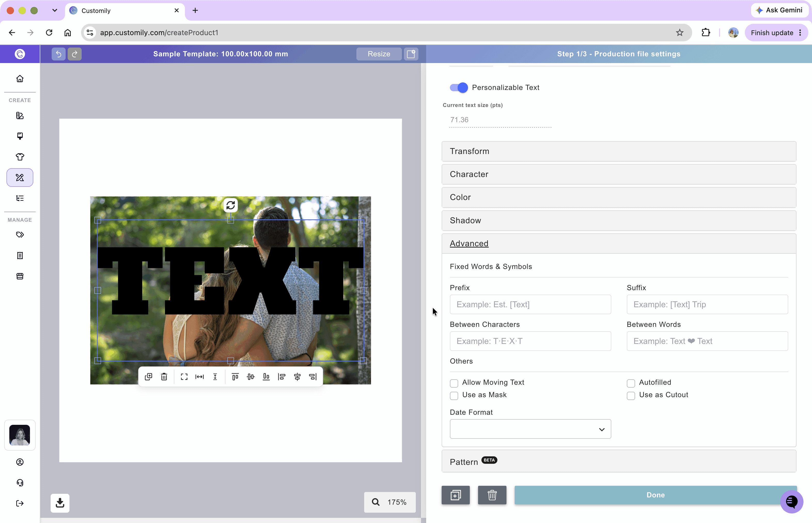Click the Done button
Image resolution: width=812 pixels, height=523 pixels.
point(655,495)
